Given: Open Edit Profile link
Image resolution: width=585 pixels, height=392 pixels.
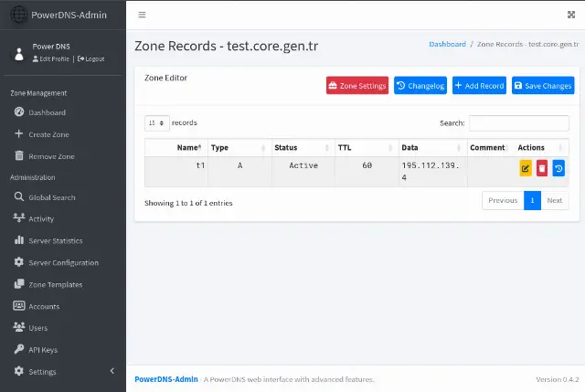Looking at the screenshot, I should (x=51, y=58).
